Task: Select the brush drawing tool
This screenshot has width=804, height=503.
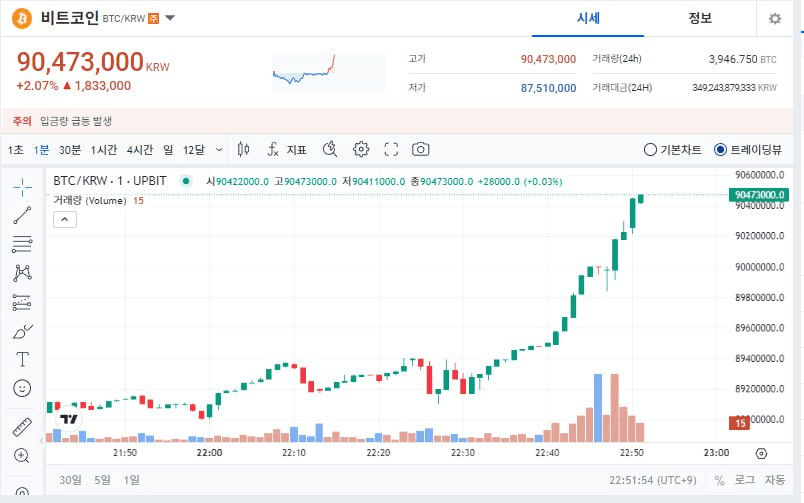Action: click(x=22, y=332)
